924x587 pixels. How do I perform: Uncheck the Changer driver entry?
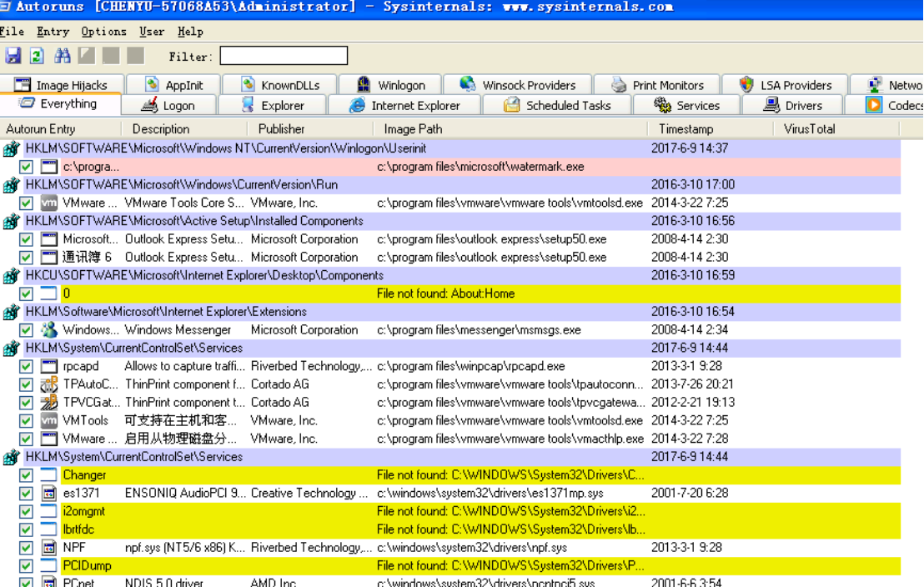coord(26,475)
